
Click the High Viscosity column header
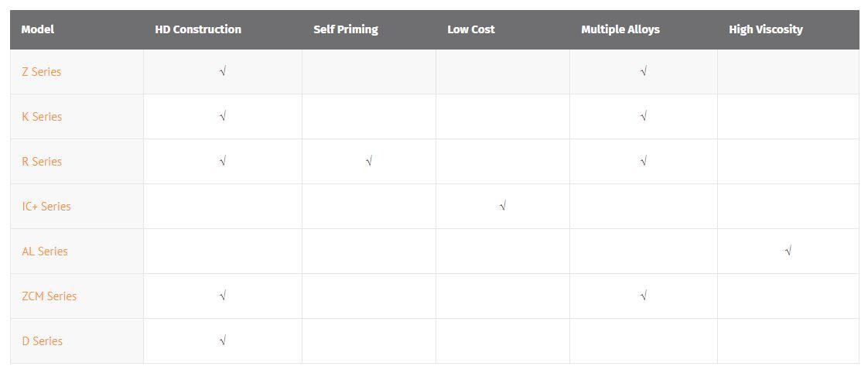click(766, 30)
